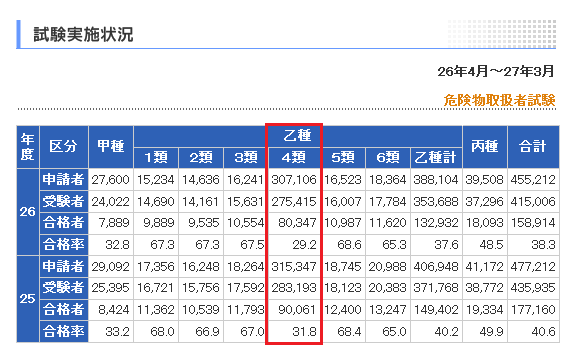Click the cell with value 275,415
The width and height of the screenshot is (581, 363).
tap(294, 202)
